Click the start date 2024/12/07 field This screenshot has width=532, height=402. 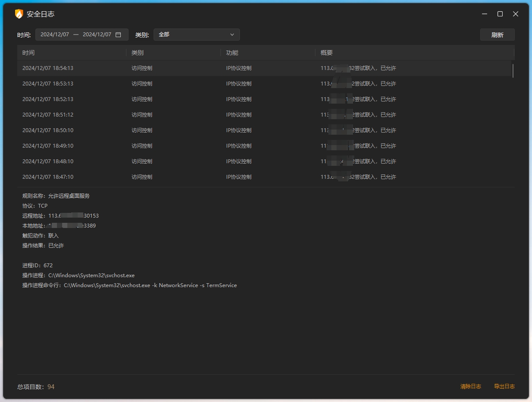(55, 35)
